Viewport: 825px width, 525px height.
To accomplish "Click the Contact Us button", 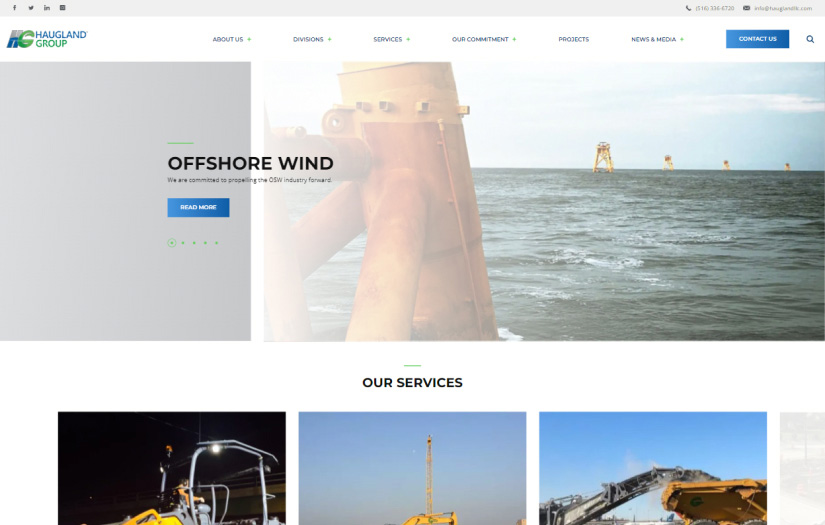I will pyautogui.click(x=758, y=39).
